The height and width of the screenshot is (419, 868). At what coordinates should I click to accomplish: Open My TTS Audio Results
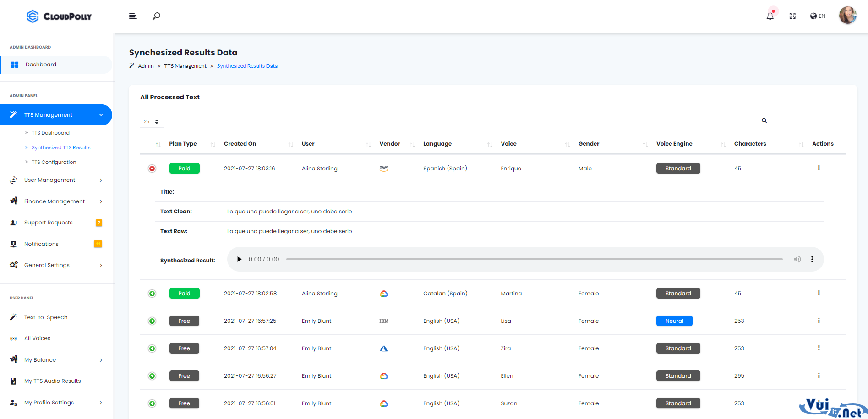pos(52,381)
